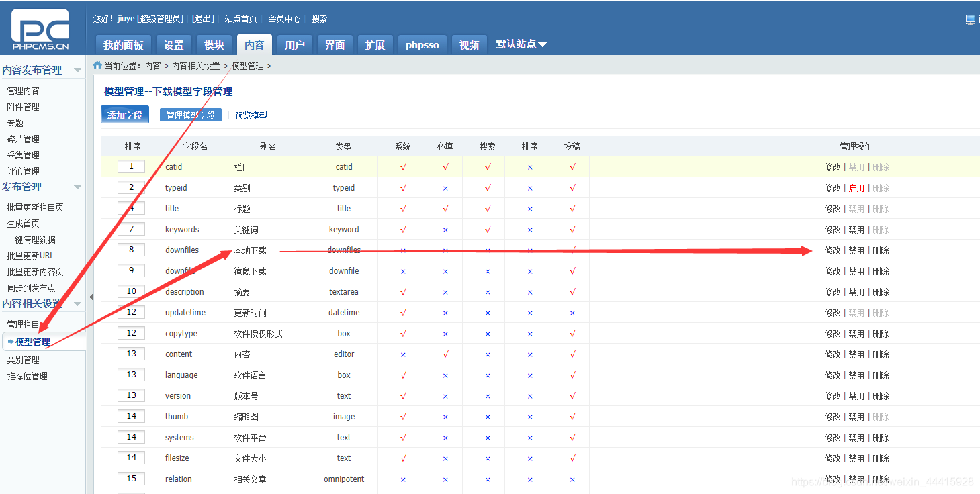Click 修改 for the language row
Image resolution: width=980 pixels, height=494 pixels.
click(x=833, y=375)
